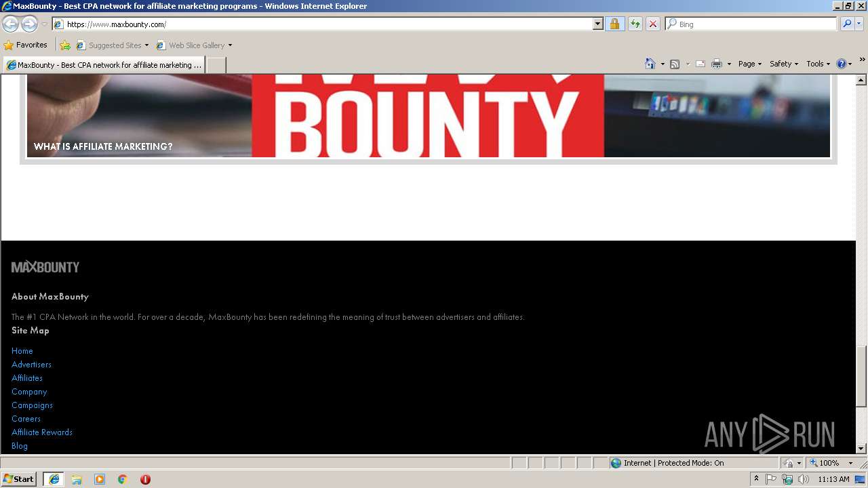The width and height of the screenshot is (868, 488).
Task: Select the MaxBounty browser tab
Action: (x=104, y=65)
